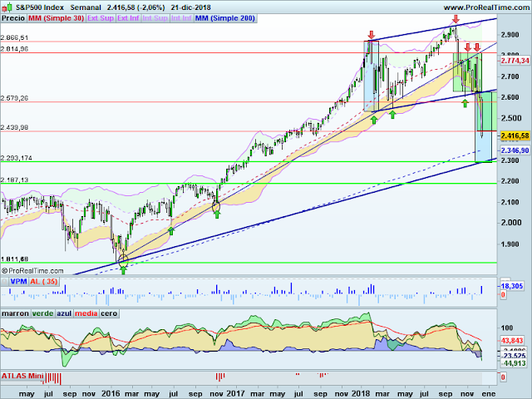Image resolution: width=532 pixels, height=399 pixels.
Task: Click the red 43,843 oscillator value tag
Action: tap(512, 341)
